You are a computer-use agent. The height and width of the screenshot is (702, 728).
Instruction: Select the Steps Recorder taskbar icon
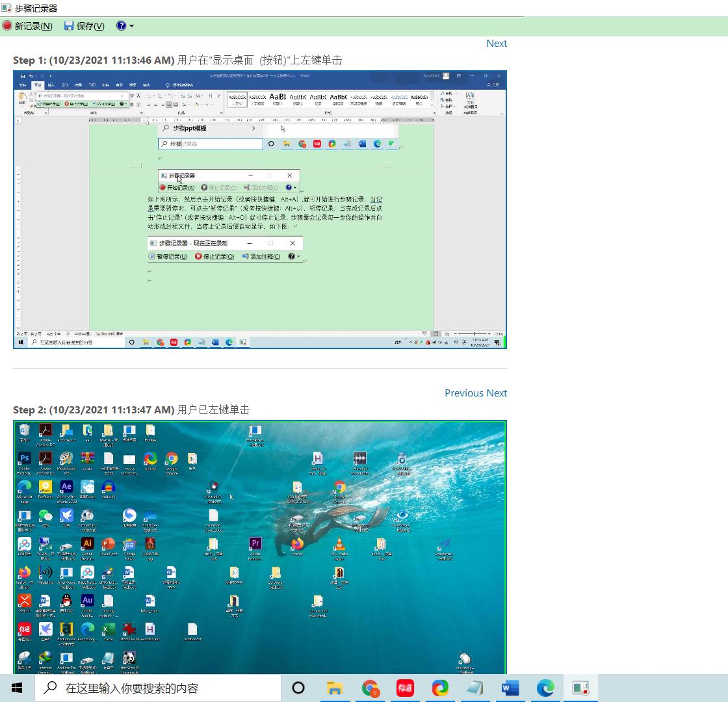[x=580, y=688]
